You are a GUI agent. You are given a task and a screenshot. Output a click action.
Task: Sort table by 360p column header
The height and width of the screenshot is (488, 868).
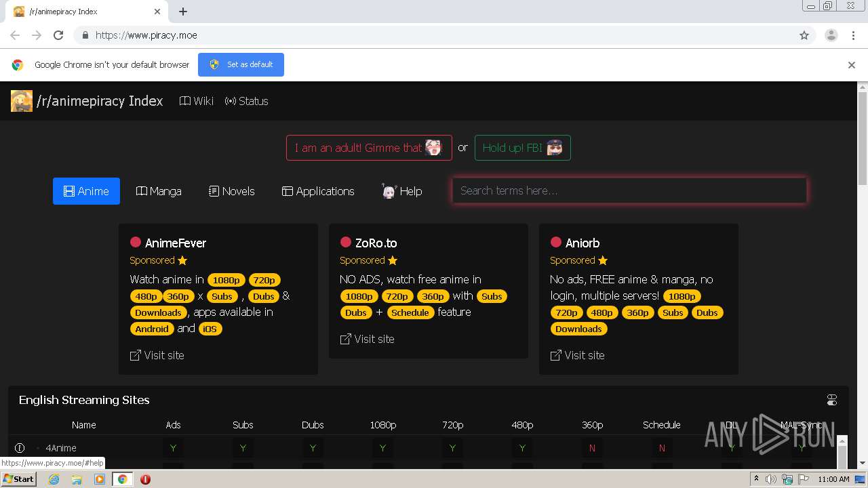pyautogui.click(x=593, y=425)
